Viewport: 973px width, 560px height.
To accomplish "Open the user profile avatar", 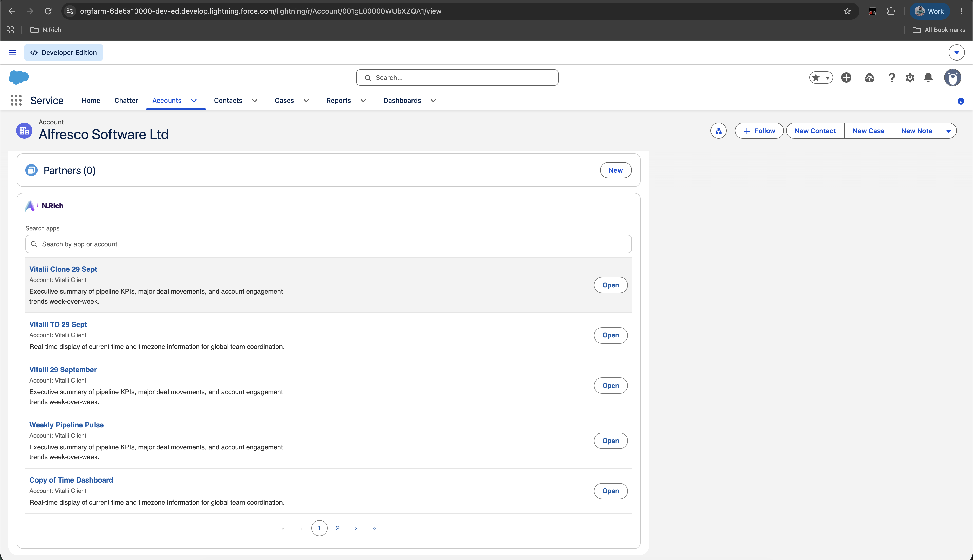I will (952, 78).
